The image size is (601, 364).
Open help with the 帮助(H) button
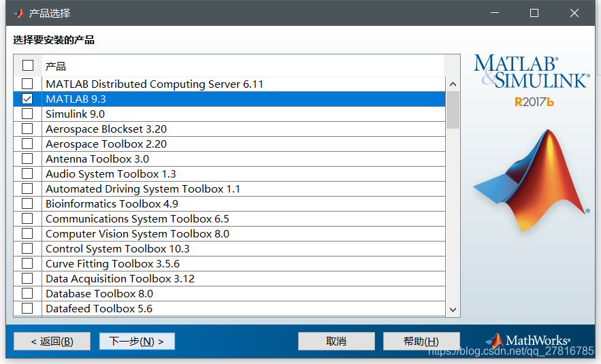click(x=421, y=342)
